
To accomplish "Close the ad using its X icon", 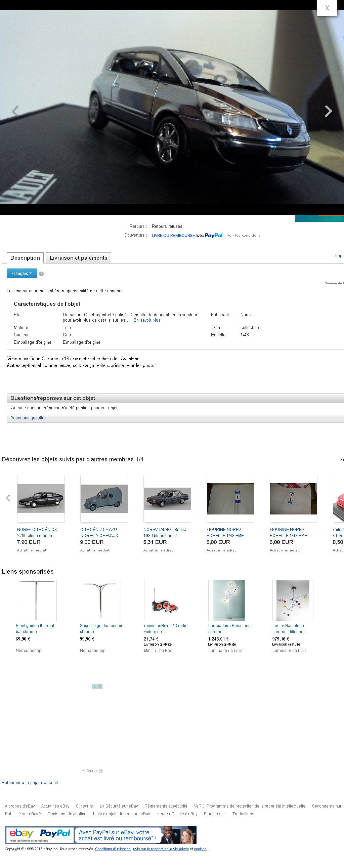I will (x=100, y=687).
